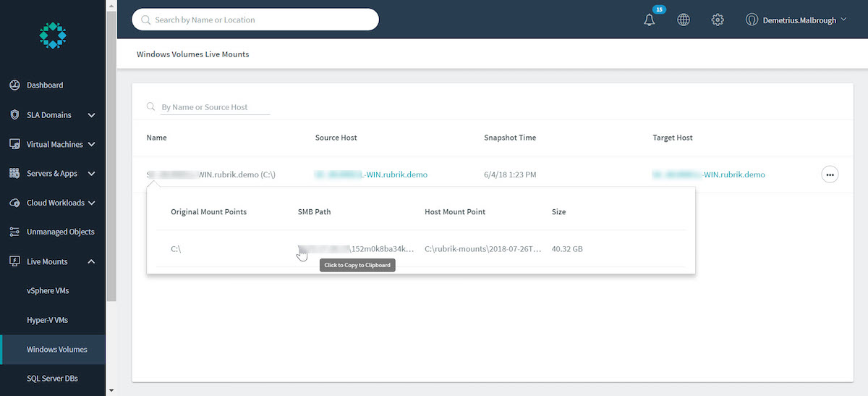Open Unmanaged Objects page
The height and width of the screenshot is (396, 868).
(61, 232)
